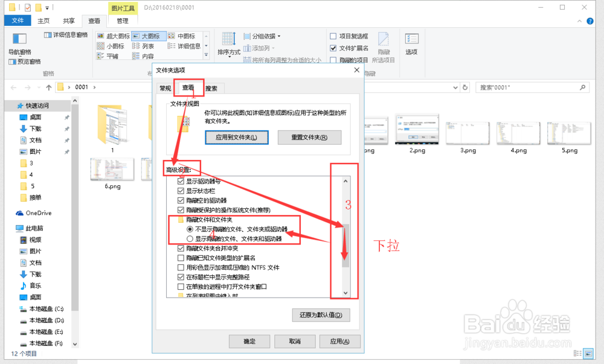604x364 pixels.
Task: Click advanced settings scrollbar down arrow
Action: point(345,293)
